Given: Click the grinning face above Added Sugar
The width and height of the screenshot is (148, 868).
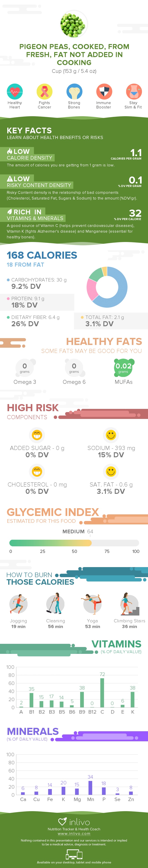Looking at the screenshot, I should point(37,435).
